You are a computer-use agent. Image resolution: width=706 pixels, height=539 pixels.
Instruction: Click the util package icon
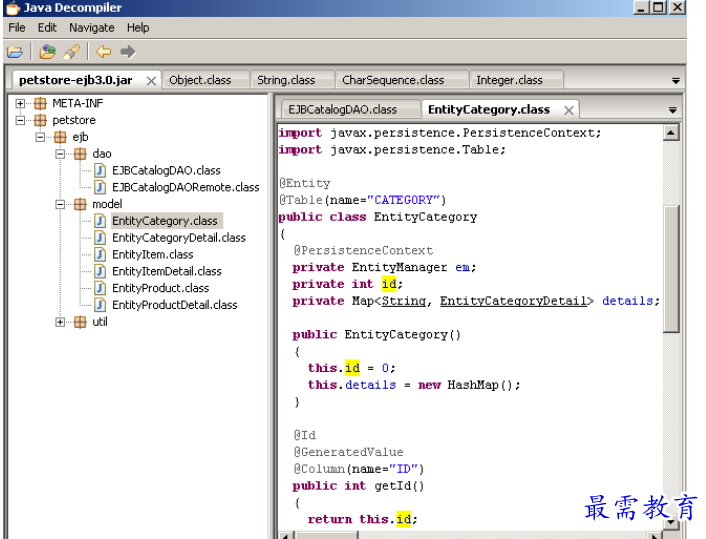(80, 322)
